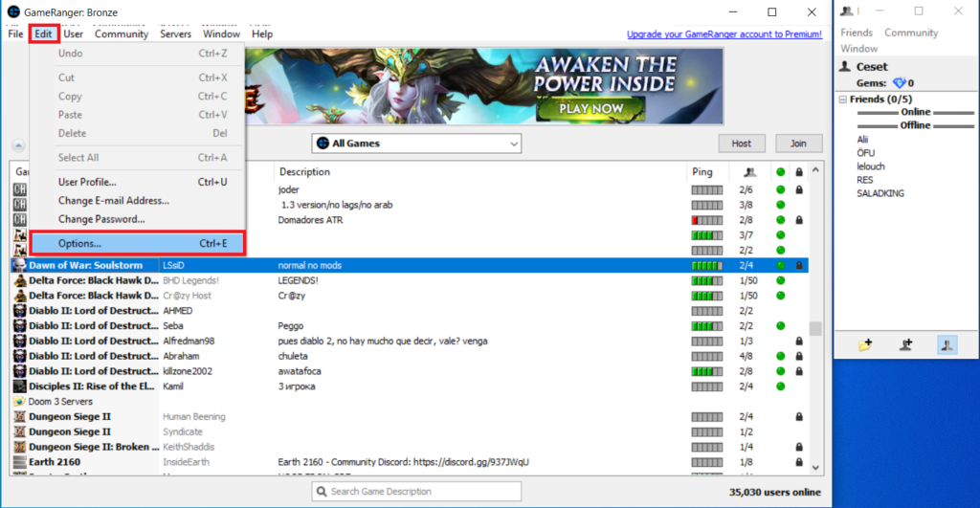Screen dimensions: 980x508
Task: Click the Search Game Description field
Action: click(x=416, y=492)
